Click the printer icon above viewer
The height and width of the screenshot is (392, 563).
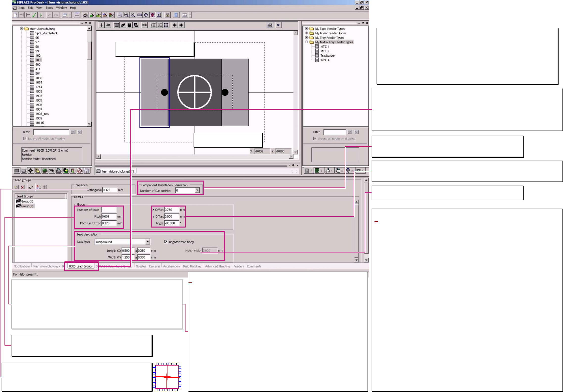click(x=270, y=25)
